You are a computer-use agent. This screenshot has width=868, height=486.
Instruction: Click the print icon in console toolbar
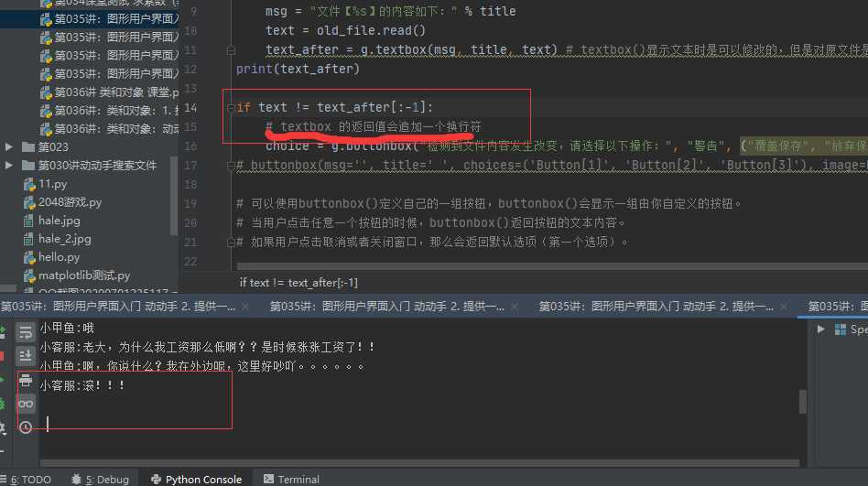(x=26, y=380)
